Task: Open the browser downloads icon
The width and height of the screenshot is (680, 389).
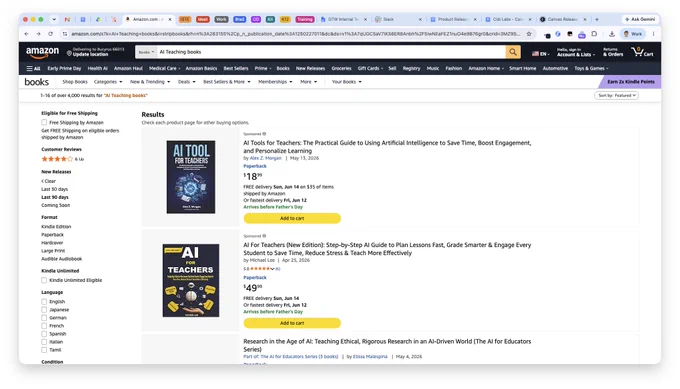Action: (x=611, y=34)
